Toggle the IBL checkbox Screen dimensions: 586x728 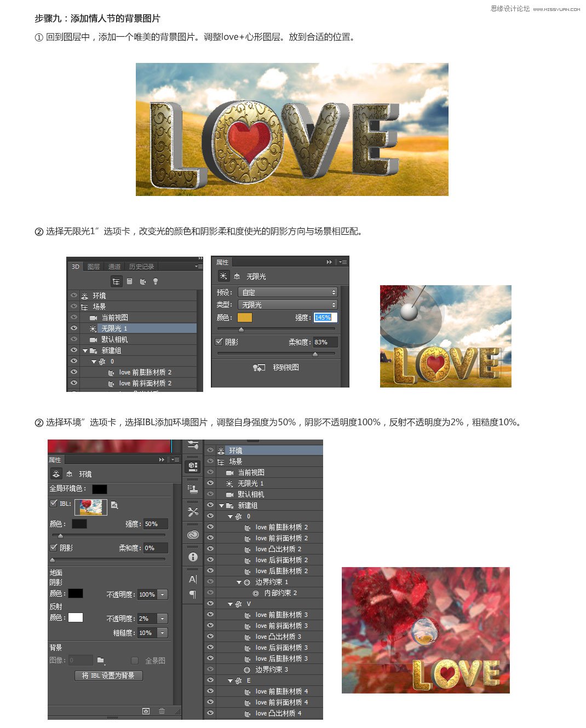click(54, 503)
